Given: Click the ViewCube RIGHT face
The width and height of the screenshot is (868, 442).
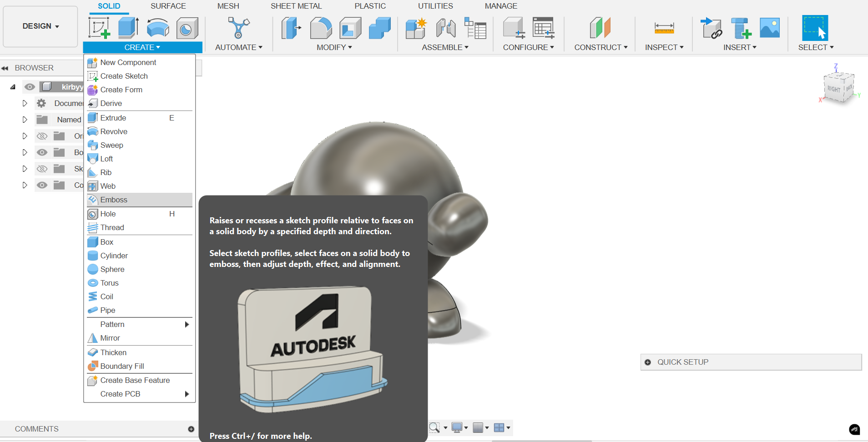Looking at the screenshot, I should [833, 89].
